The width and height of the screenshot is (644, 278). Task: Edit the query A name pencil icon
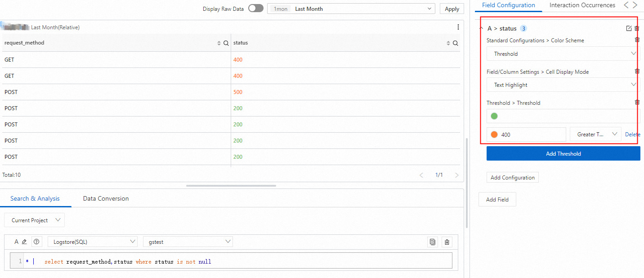(25, 242)
